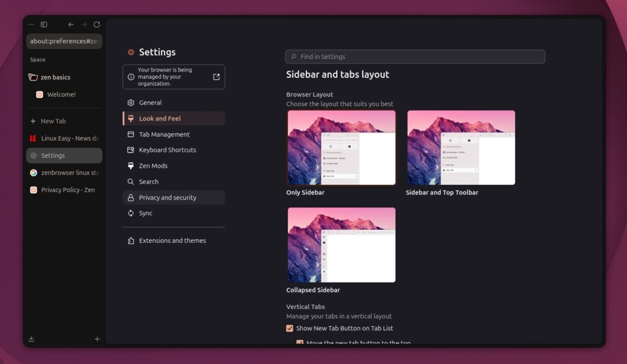Open the three-dots browser menu
The image size is (627, 364).
31,24
